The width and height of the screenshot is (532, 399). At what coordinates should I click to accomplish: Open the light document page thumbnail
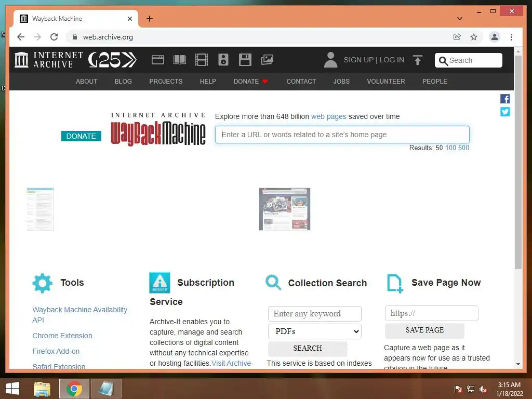point(41,209)
